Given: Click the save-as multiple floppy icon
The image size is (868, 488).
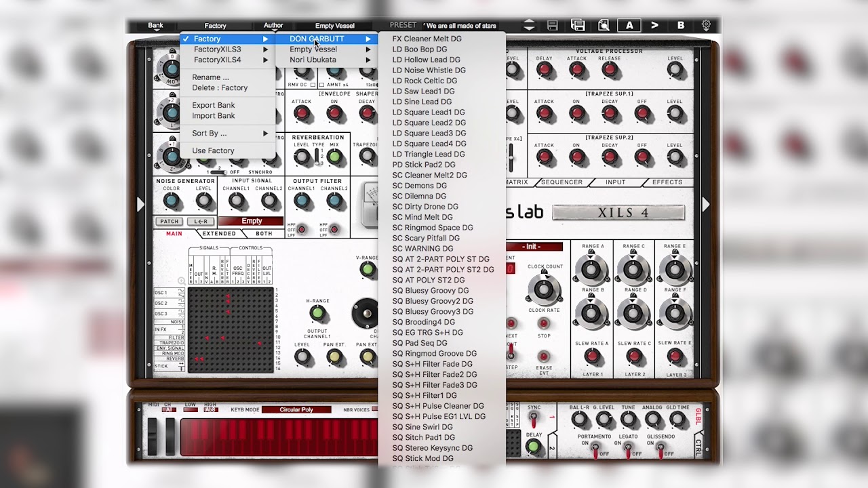Looking at the screenshot, I should click(x=578, y=26).
